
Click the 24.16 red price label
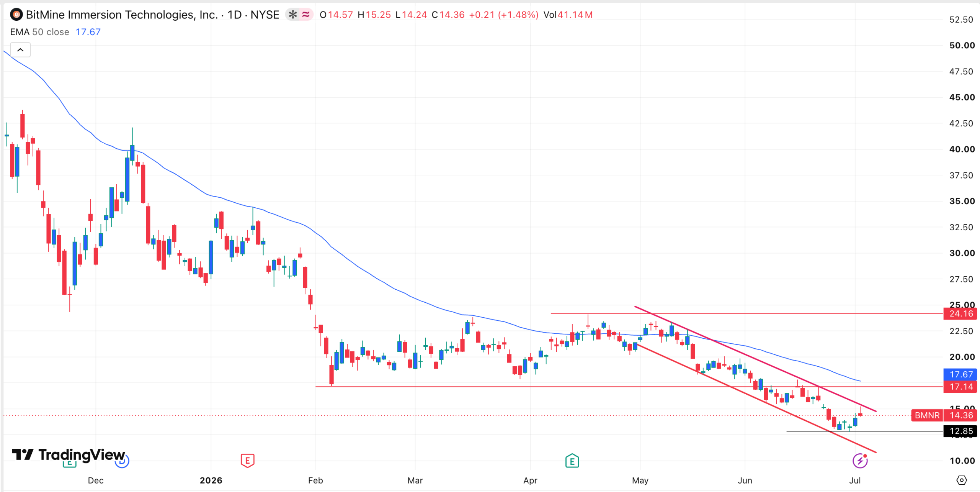coord(960,313)
